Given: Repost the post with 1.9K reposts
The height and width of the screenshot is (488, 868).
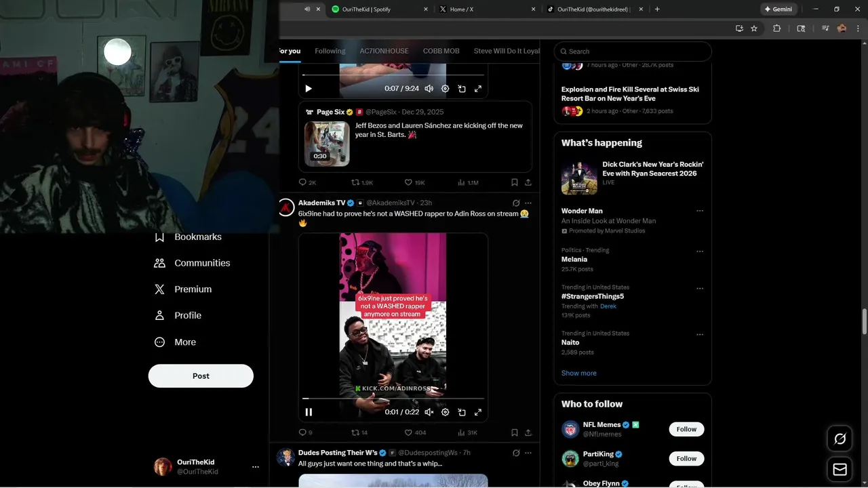Looking at the screenshot, I should (x=362, y=182).
